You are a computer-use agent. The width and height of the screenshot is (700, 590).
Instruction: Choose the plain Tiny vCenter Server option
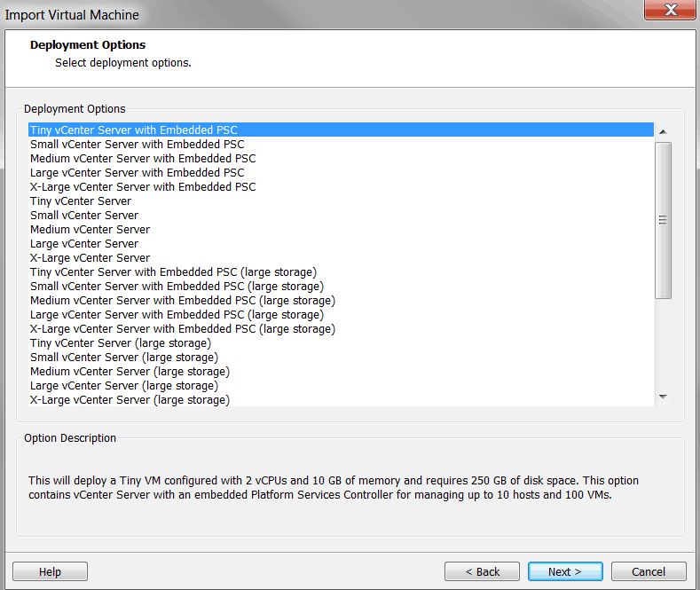coord(81,201)
